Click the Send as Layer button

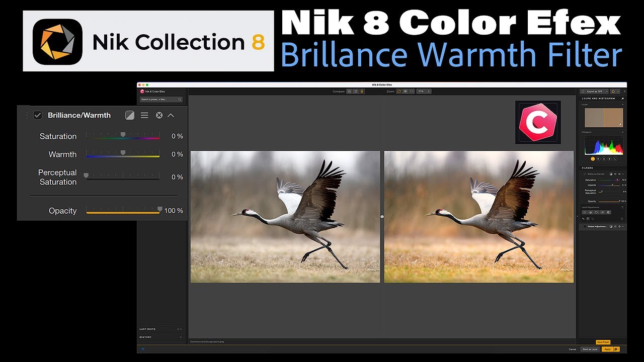(590, 349)
